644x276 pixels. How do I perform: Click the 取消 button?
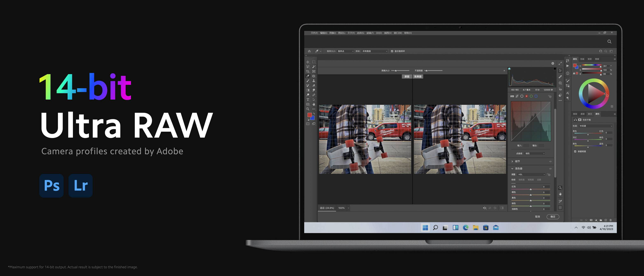pos(538,217)
